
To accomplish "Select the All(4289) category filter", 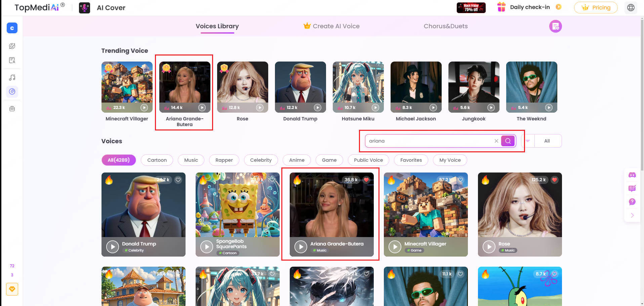I will click(x=119, y=160).
